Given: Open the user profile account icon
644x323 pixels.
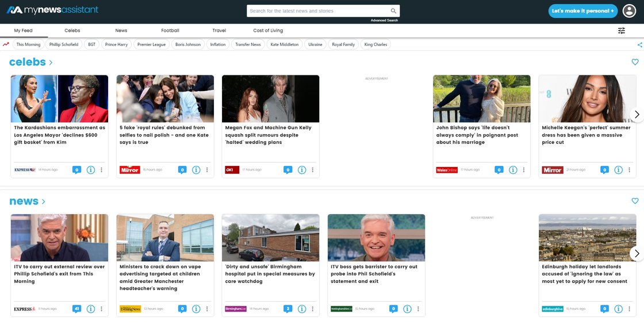Looking at the screenshot, I should click(x=630, y=11).
